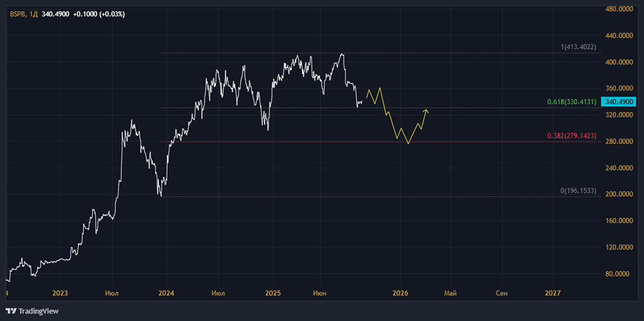Screen dimensions: 644x321
Task: Click the BSPB ticker symbol label
Action: coord(17,14)
